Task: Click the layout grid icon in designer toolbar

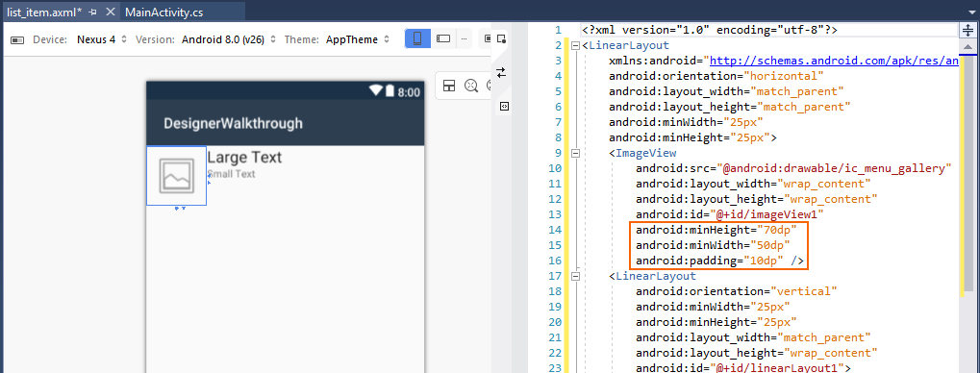Action: 449,86
